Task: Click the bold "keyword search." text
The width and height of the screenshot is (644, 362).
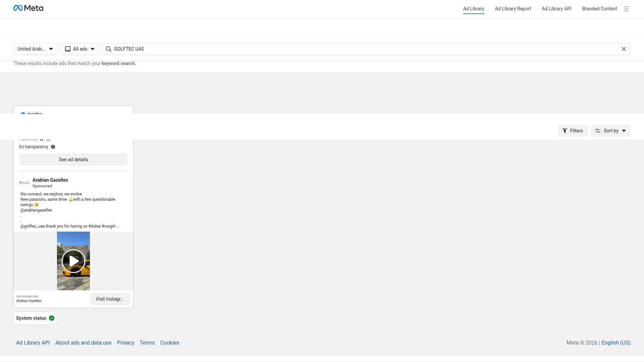Action: (119, 63)
